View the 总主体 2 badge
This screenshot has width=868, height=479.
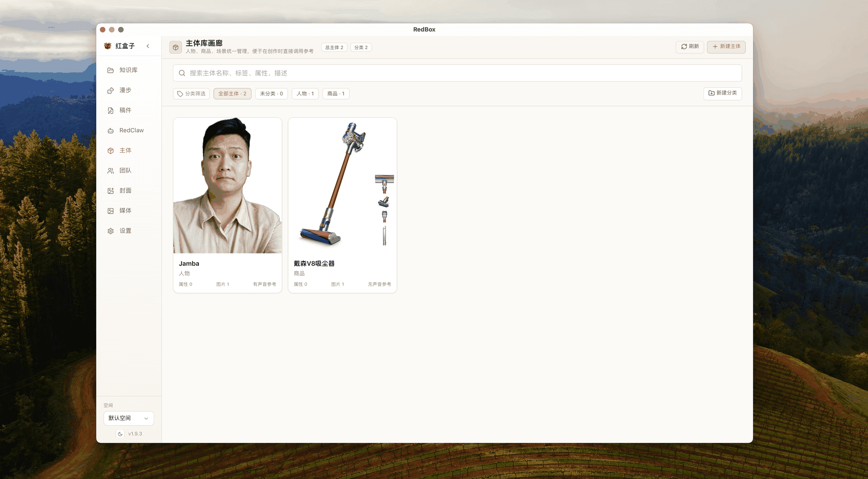(334, 47)
